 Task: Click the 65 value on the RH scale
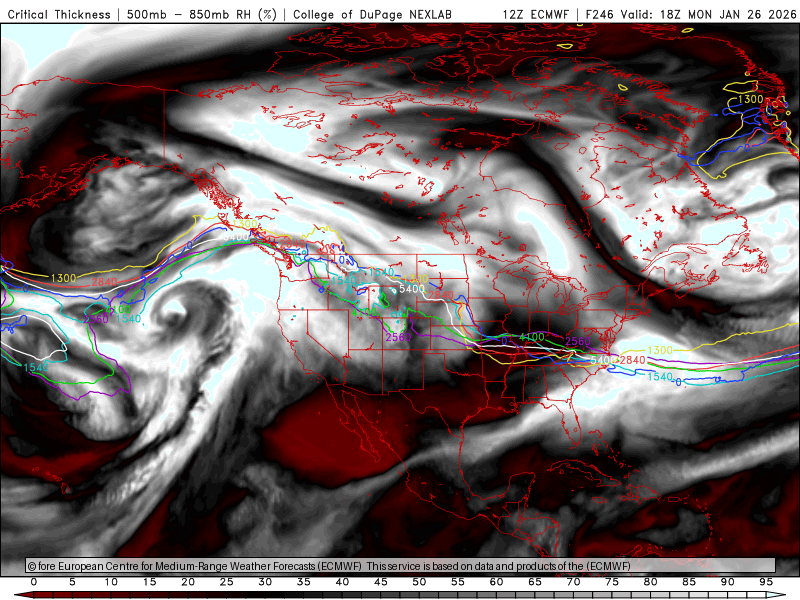[535, 582]
